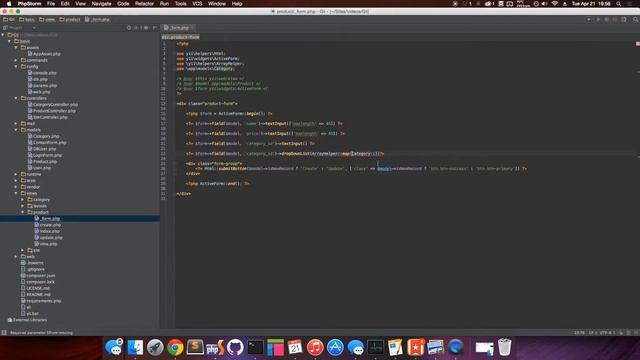
Task: Select index.php in the product folder
Action: coord(47,231)
